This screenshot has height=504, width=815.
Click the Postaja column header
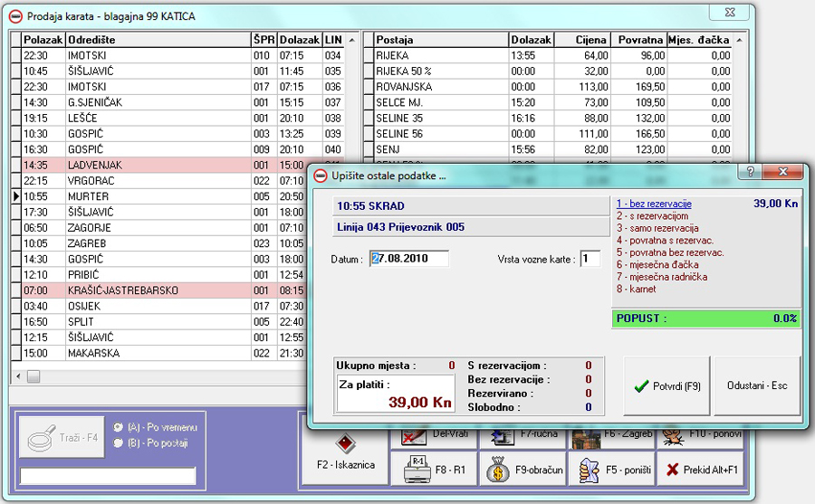point(441,40)
